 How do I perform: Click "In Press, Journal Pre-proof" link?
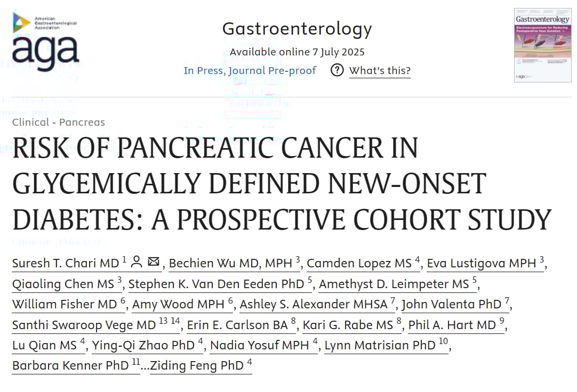pos(250,71)
